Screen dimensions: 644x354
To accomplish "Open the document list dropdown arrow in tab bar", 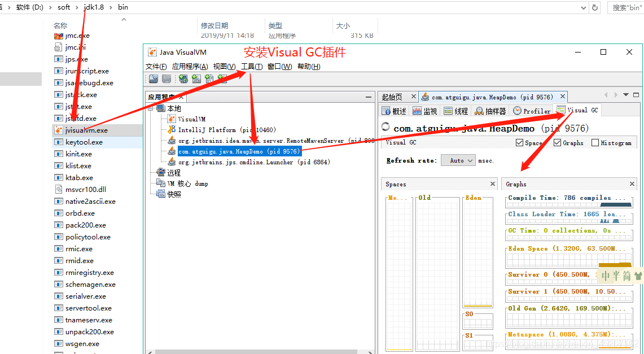I will [626, 95].
